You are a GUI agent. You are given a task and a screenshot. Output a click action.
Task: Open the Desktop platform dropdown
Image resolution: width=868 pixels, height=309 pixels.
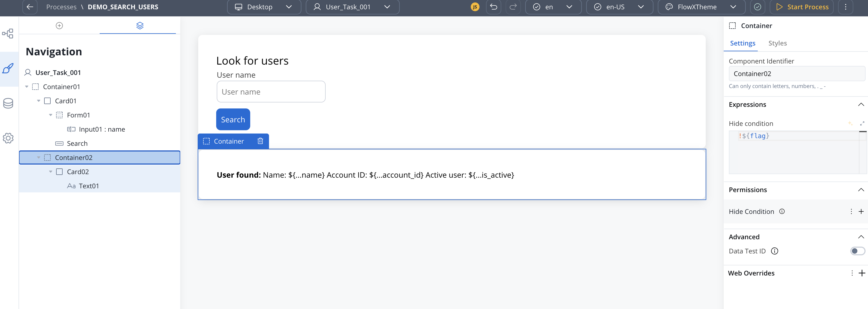pos(264,7)
